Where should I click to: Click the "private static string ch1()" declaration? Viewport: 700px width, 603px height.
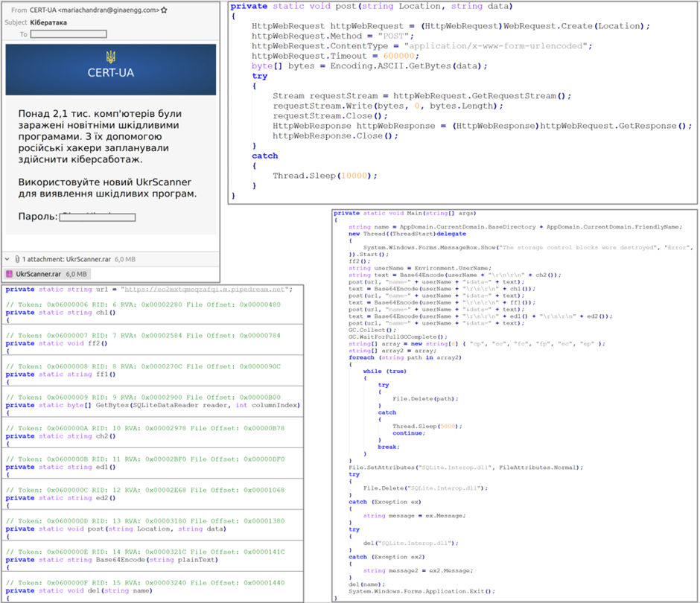(60, 313)
